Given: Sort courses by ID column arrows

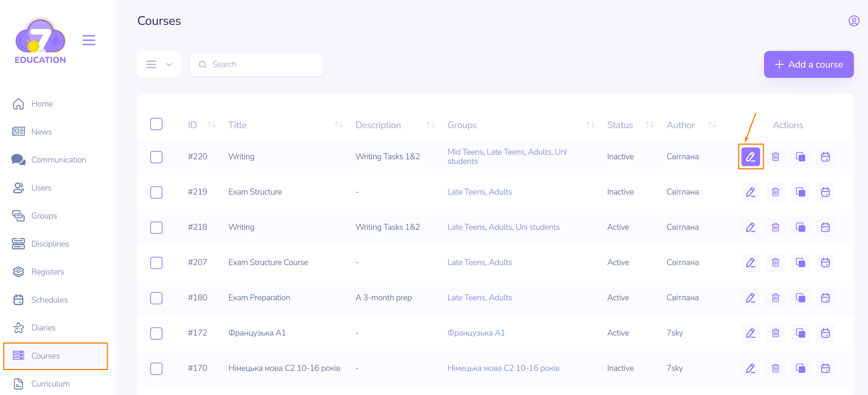Looking at the screenshot, I should point(212,125).
